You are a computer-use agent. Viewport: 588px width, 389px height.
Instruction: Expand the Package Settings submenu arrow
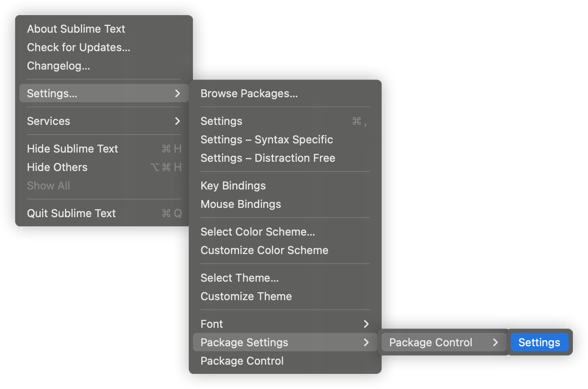tap(366, 343)
